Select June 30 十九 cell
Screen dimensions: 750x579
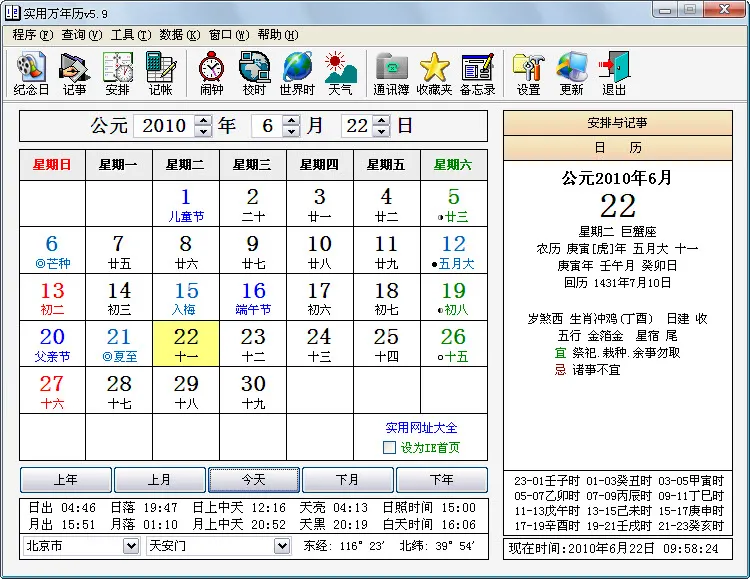coord(253,390)
